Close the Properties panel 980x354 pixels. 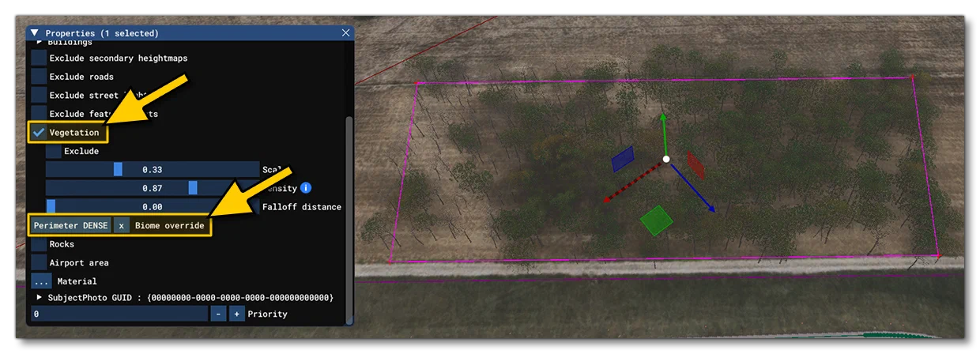pyautogui.click(x=345, y=33)
